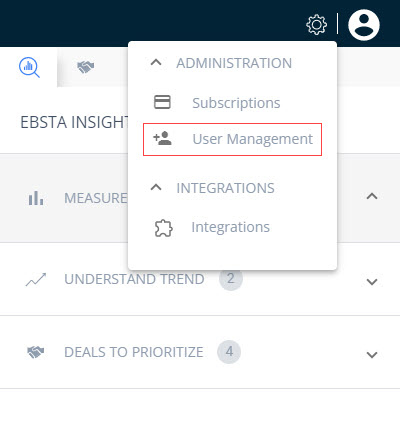Image resolution: width=400 pixels, height=432 pixels.
Task: Click the trend line icon
Action: coord(36,280)
